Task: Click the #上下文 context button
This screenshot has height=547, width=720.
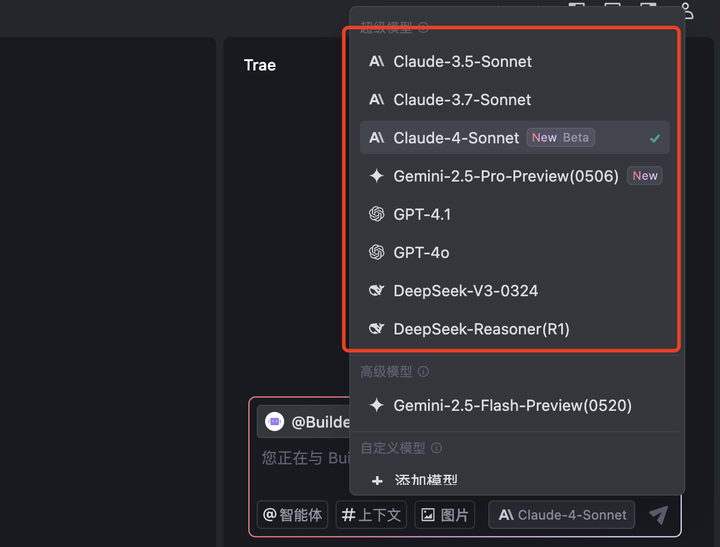Action: pyautogui.click(x=371, y=515)
